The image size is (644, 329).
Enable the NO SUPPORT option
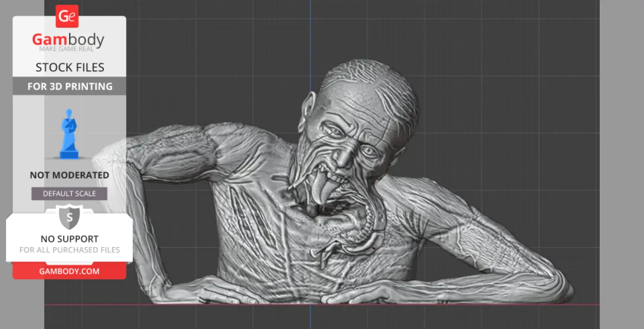coord(69,239)
